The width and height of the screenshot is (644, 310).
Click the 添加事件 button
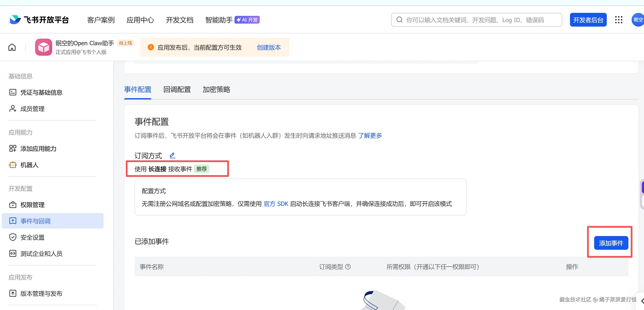611,243
